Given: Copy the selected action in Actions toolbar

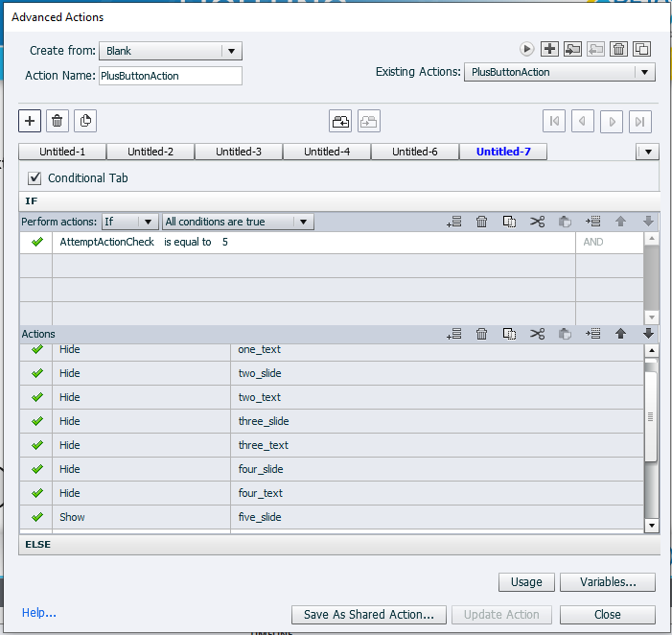Looking at the screenshot, I should coord(509,334).
